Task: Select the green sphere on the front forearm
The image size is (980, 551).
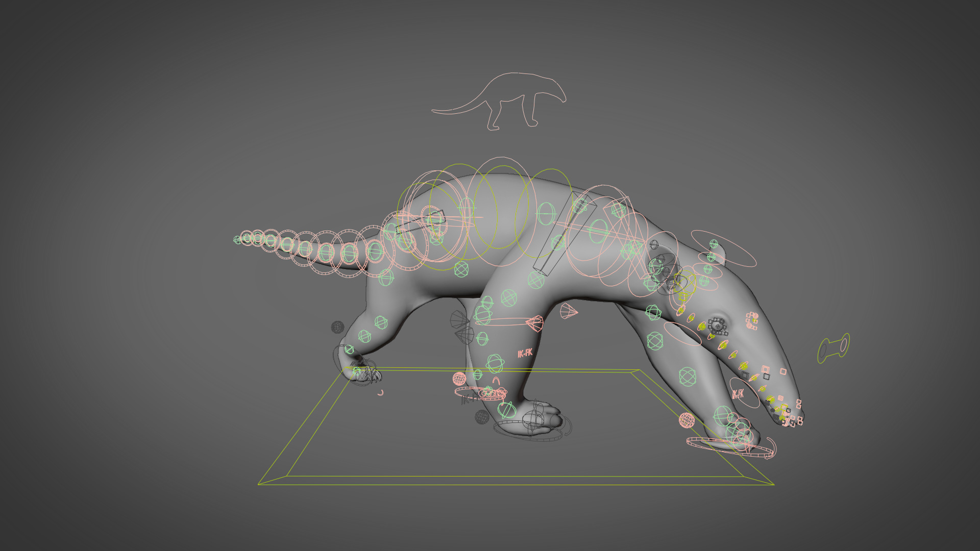Action: click(x=688, y=377)
